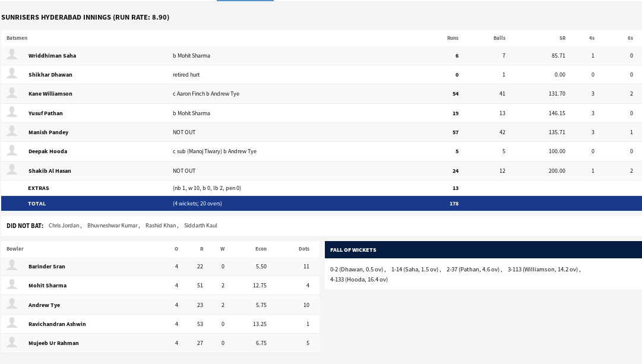Click Rashid Khan in did not bat list
This screenshot has width=642, height=364.
coord(160,226)
